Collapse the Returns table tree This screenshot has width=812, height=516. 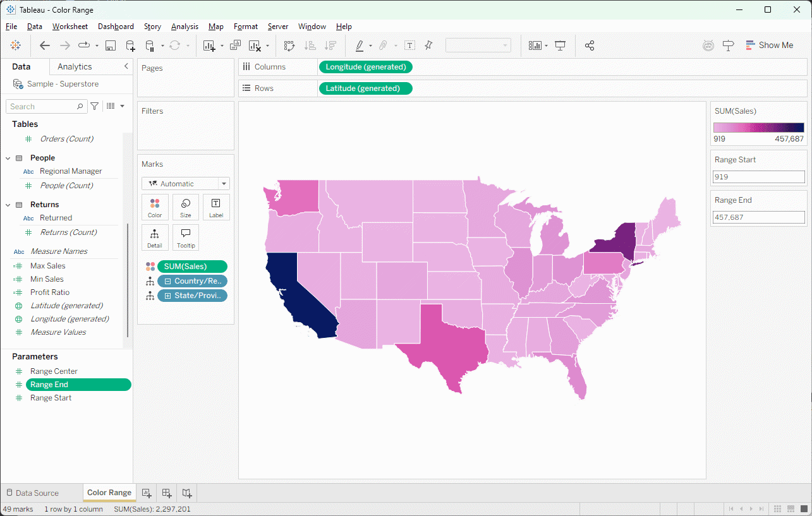8,205
